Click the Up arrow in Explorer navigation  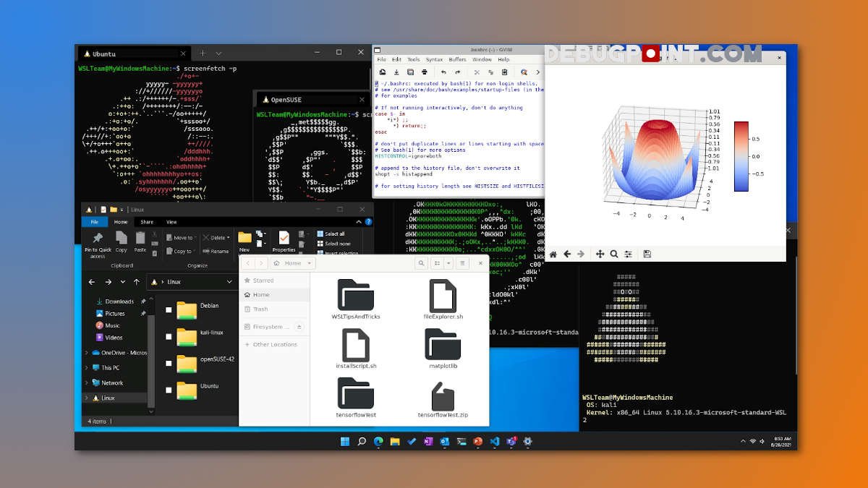point(137,282)
